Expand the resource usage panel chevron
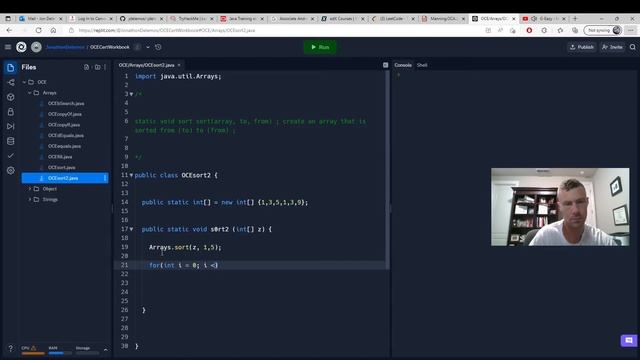Screen dimensions: 640x360 click(106, 349)
